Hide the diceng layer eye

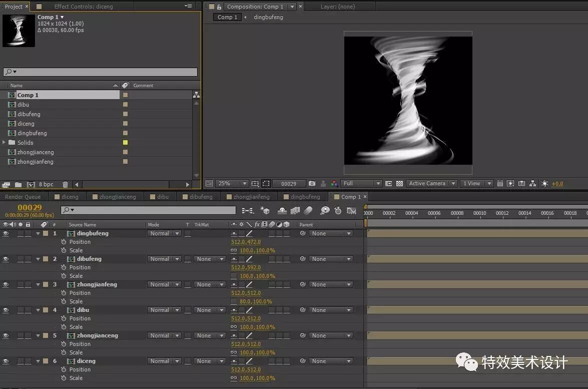click(x=6, y=361)
